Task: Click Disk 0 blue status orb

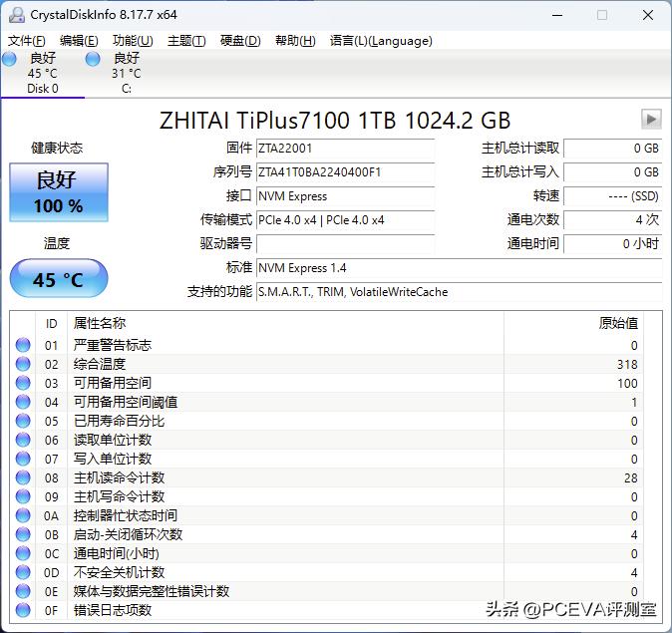Action: click(x=9, y=59)
